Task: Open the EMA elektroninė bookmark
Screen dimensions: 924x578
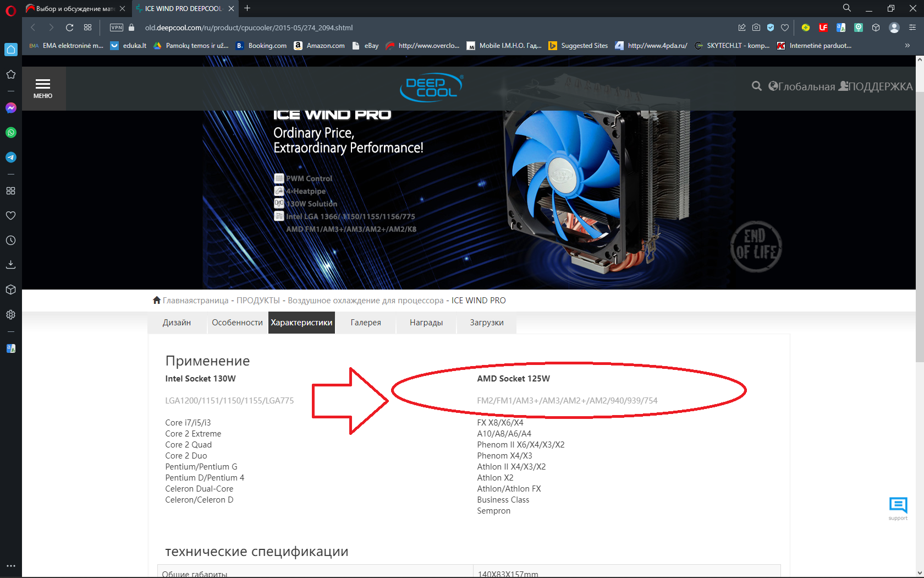Action: pyautogui.click(x=66, y=46)
